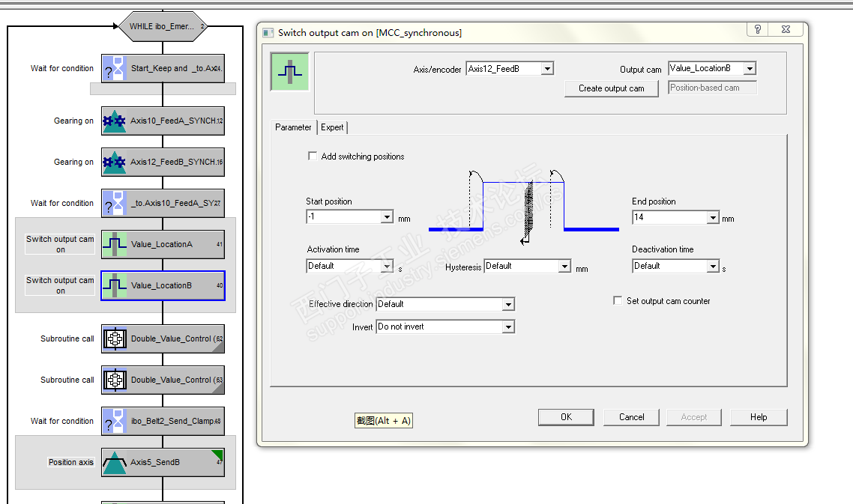Image resolution: width=853 pixels, height=504 pixels.
Task: Click the Position axis label
Action: point(70,462)
